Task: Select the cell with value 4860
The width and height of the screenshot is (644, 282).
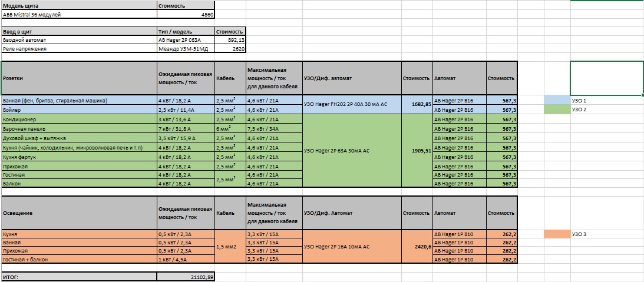Action: (186, 14)
